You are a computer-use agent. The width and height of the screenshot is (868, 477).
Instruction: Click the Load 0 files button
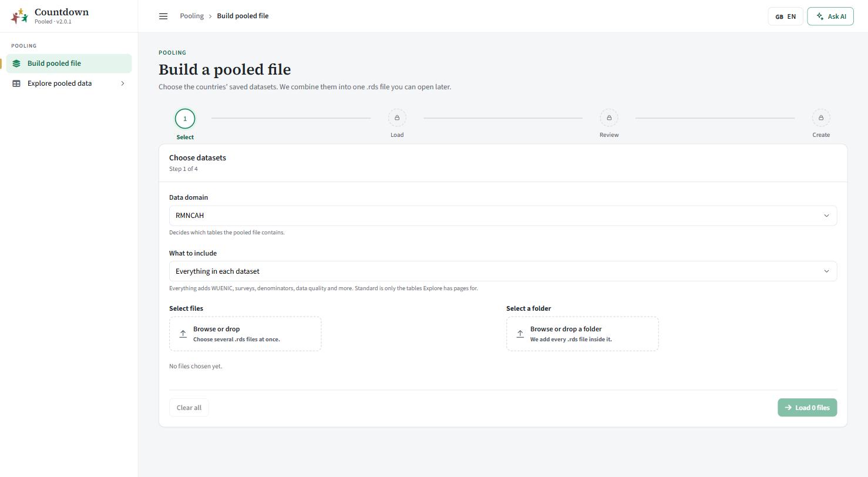[x=807, y=408]
